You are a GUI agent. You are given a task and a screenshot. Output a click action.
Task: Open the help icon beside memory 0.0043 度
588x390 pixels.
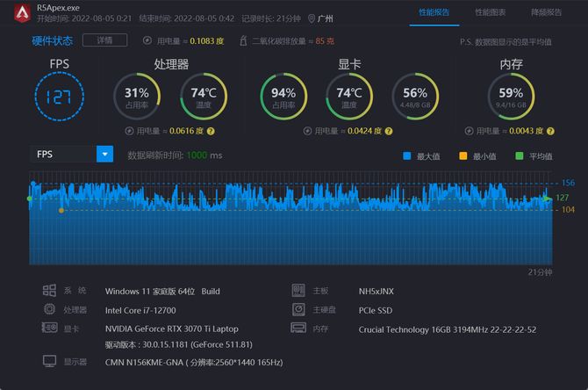550,131
